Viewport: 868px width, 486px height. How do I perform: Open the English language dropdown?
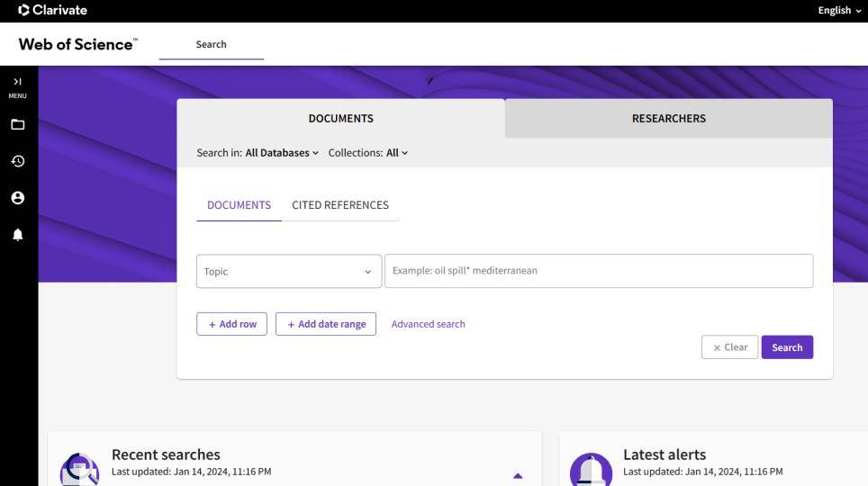coord(839,11)
